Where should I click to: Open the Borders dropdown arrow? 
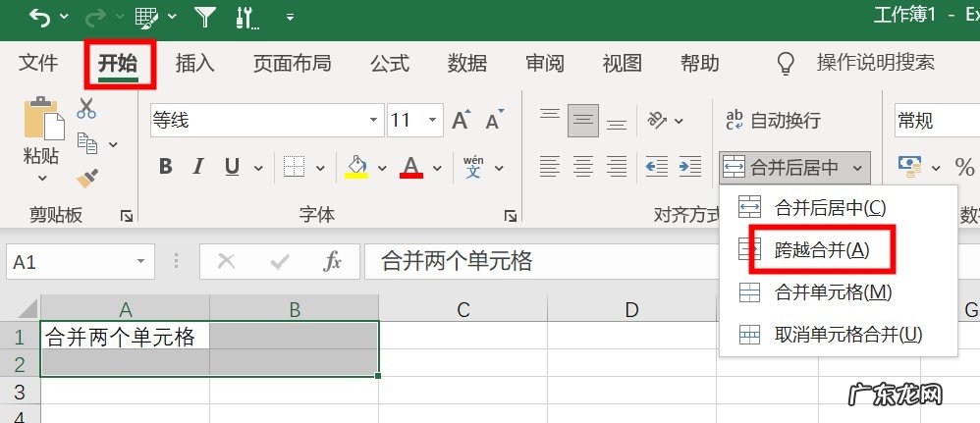coord(320,168)
